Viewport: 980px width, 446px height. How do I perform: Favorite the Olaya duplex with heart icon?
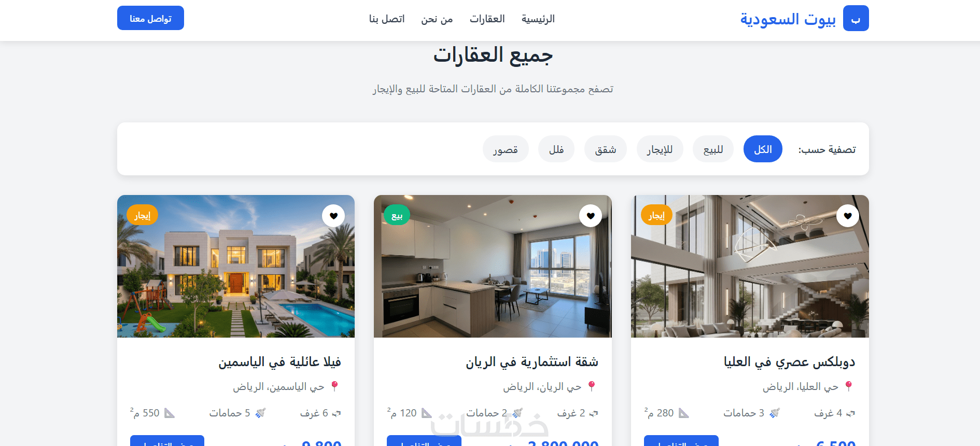[848, 216]
